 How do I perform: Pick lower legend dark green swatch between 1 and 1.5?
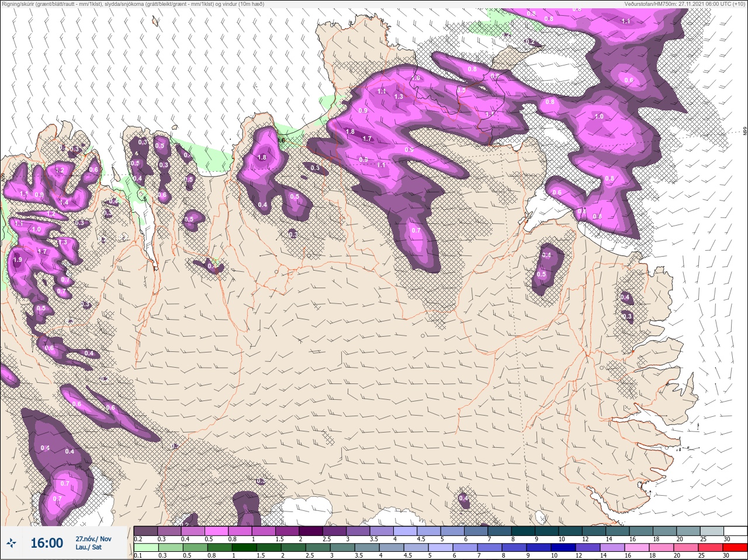coord(244,548)
